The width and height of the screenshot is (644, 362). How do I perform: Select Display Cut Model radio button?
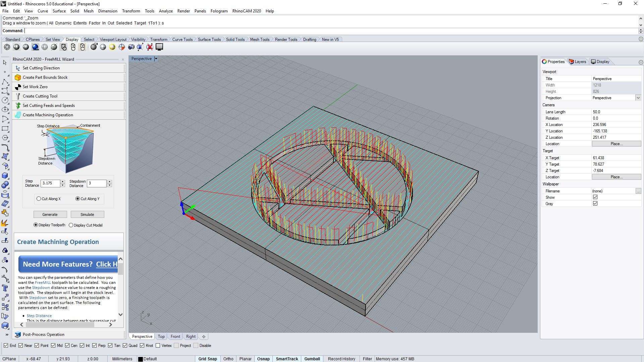[x=71, y=225]
